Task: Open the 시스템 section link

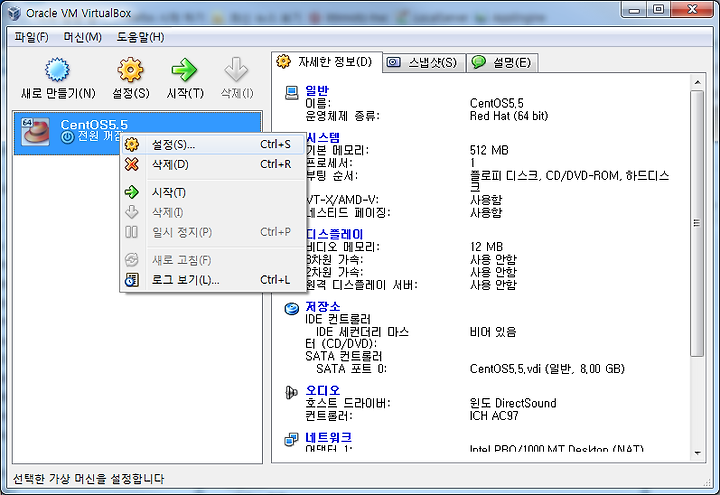Action: 323,137
